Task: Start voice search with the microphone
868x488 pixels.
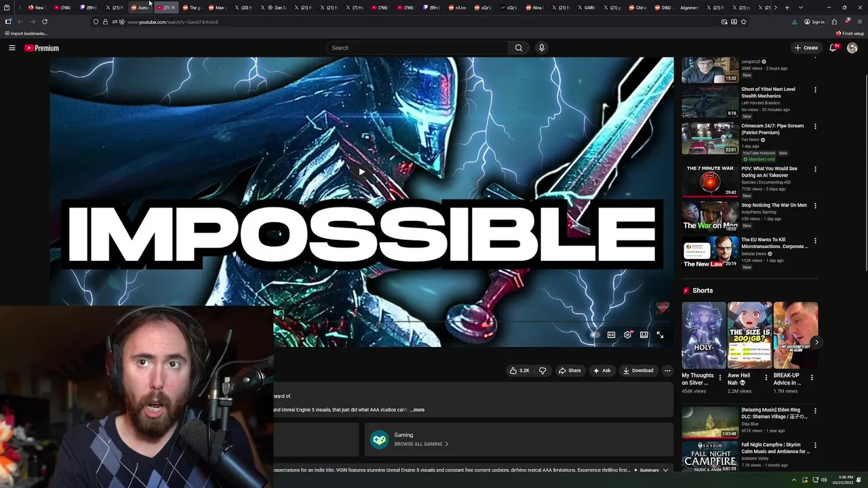Action: (x=541, y=48)
